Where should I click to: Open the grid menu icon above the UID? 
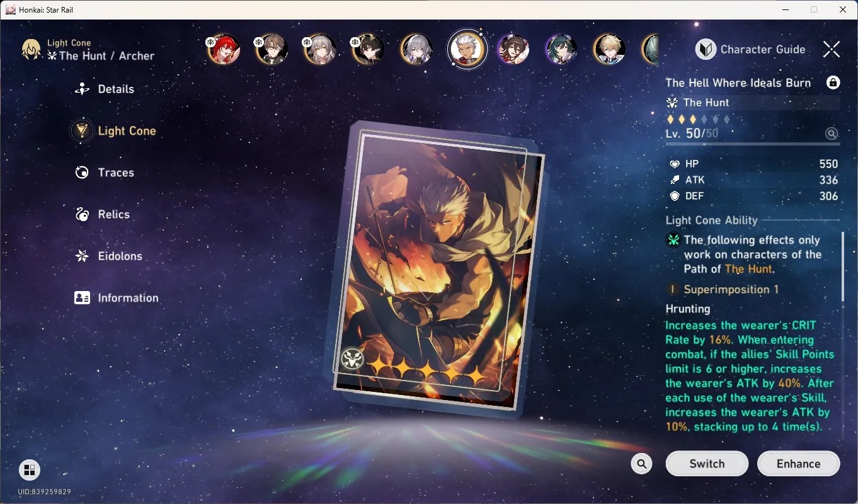tap(29, 470)
